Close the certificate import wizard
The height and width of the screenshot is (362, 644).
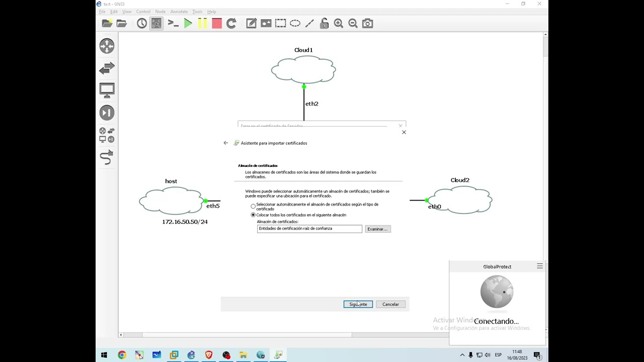coord(404,132)
